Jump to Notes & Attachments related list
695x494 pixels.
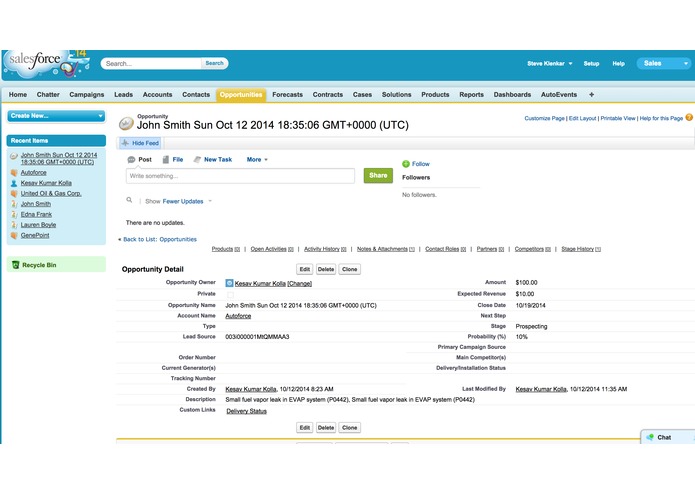point(386,249)
